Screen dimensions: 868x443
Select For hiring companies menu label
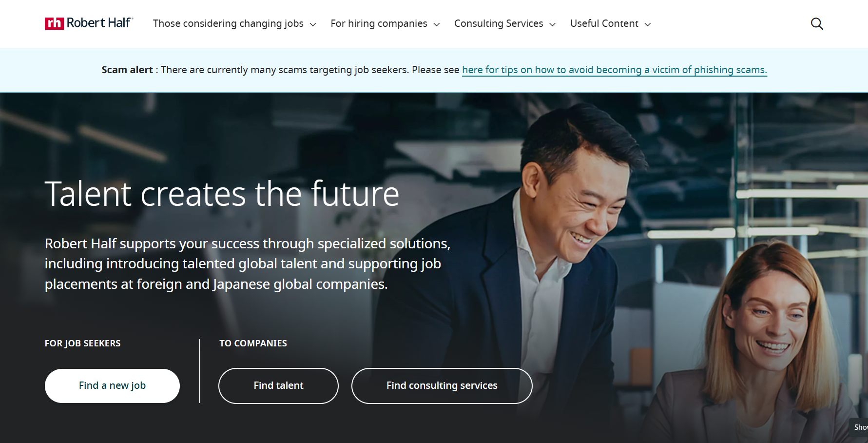pos(379,23)
